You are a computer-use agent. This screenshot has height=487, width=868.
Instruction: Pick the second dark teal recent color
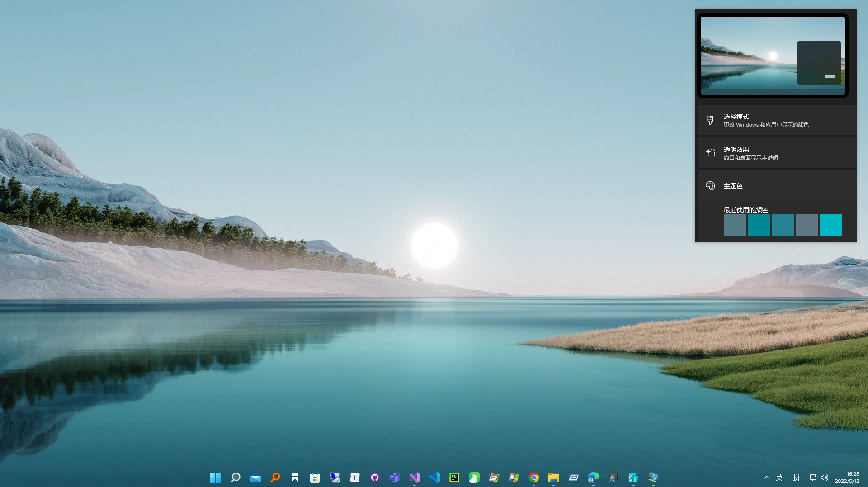point(759,225)
